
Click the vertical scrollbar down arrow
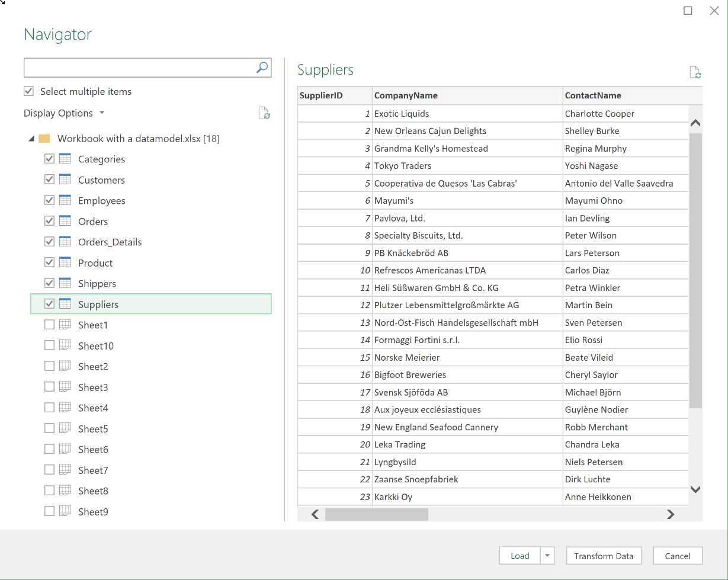point(696,489)
